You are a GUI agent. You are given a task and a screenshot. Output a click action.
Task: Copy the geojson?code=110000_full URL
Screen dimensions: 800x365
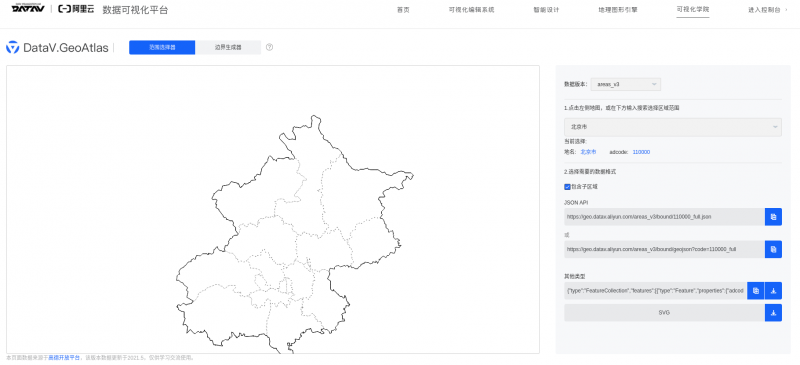[x=773, y=249]
